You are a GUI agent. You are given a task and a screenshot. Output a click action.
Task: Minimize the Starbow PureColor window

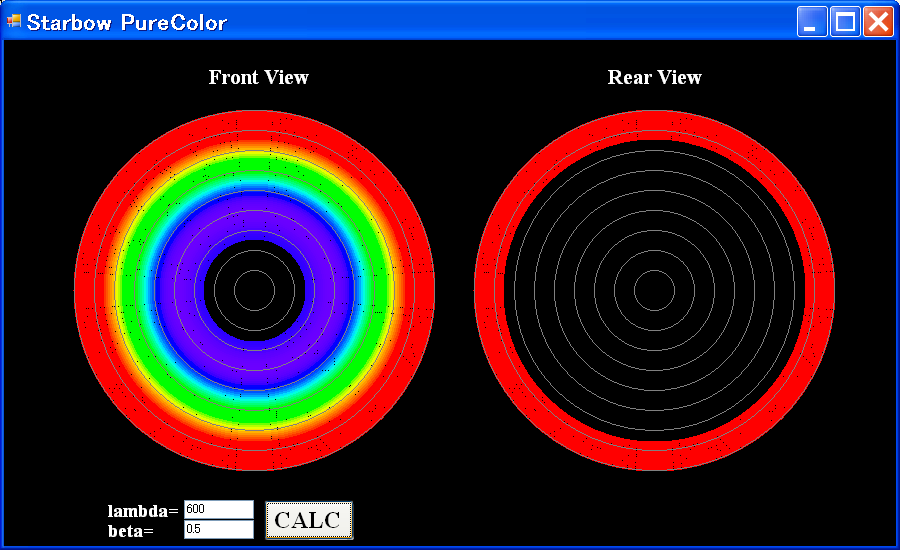coord(812,22)
